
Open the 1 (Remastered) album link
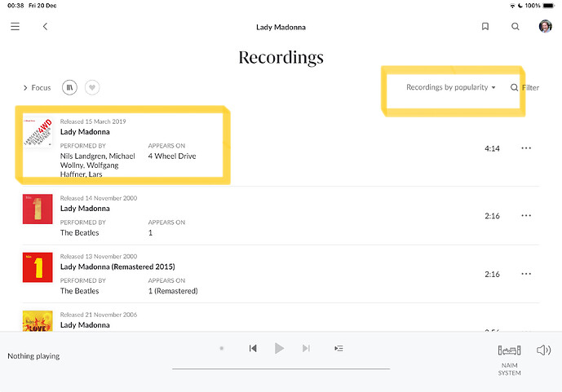[173, 291]
